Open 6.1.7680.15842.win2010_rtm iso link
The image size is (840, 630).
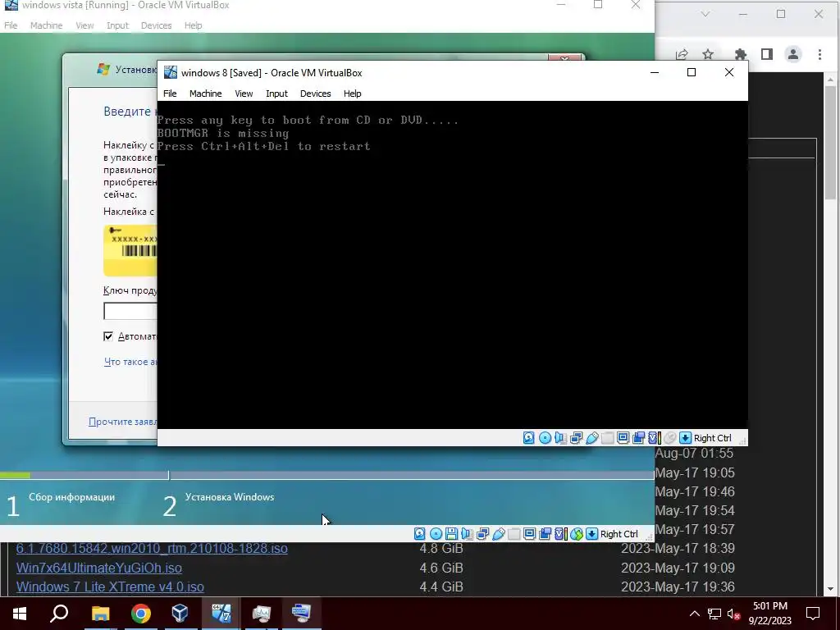coord(152,548)
